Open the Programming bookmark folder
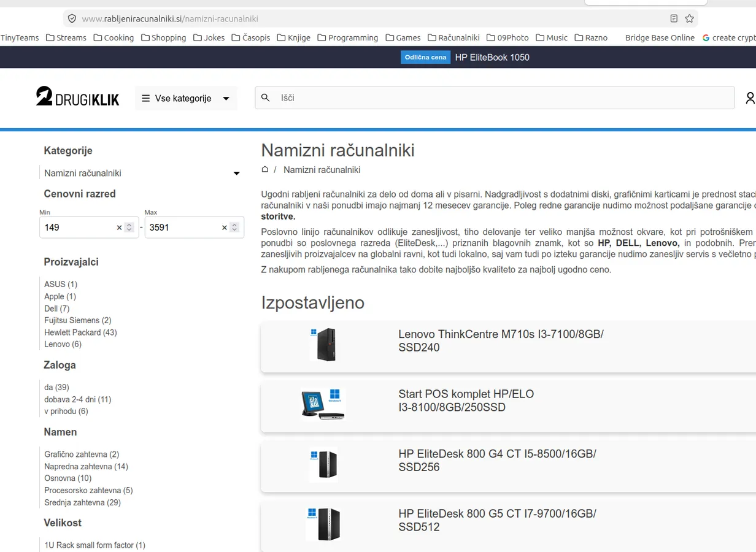 [x=348, y=37]
